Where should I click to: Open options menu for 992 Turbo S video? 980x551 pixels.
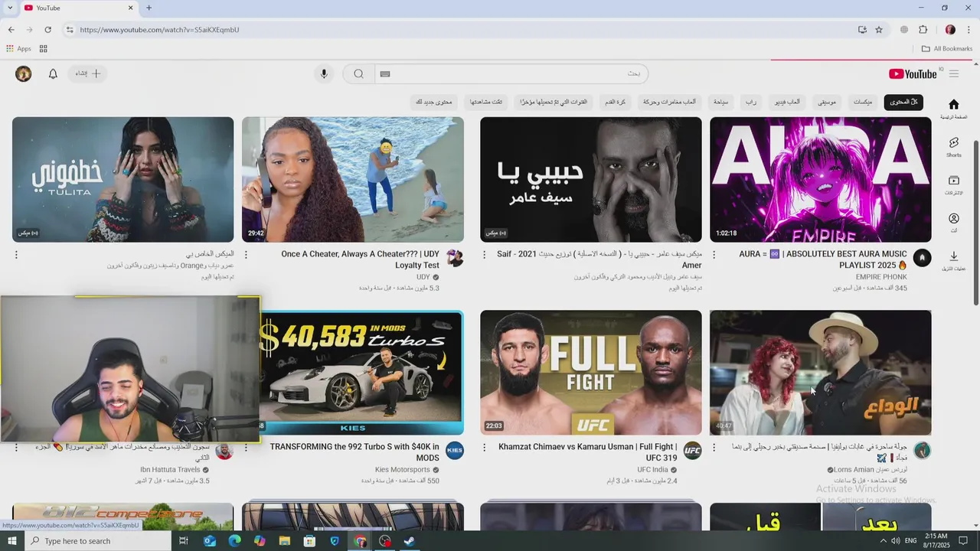(246, 448)
